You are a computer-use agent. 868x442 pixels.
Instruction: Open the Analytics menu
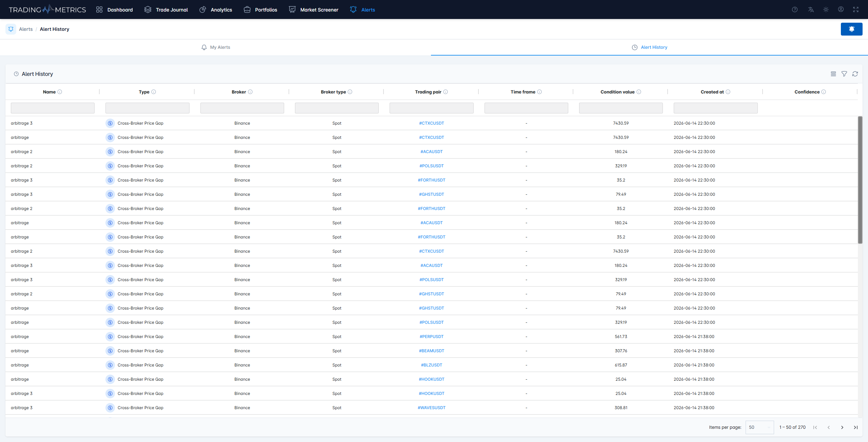(216, 9)
